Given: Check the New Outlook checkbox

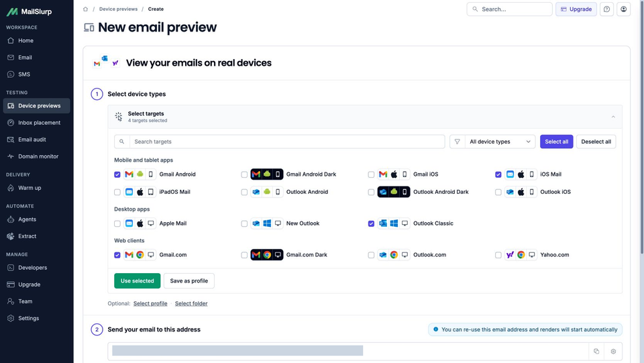Looking at the screenshot, I should pos(244,224).
